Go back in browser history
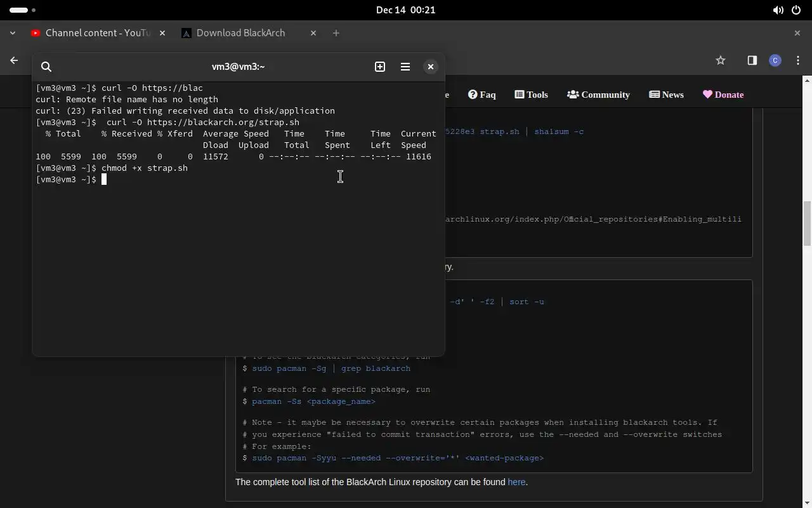Image resolution: width=812 pixels, height=508 pixels. click(x=14, y=60)
